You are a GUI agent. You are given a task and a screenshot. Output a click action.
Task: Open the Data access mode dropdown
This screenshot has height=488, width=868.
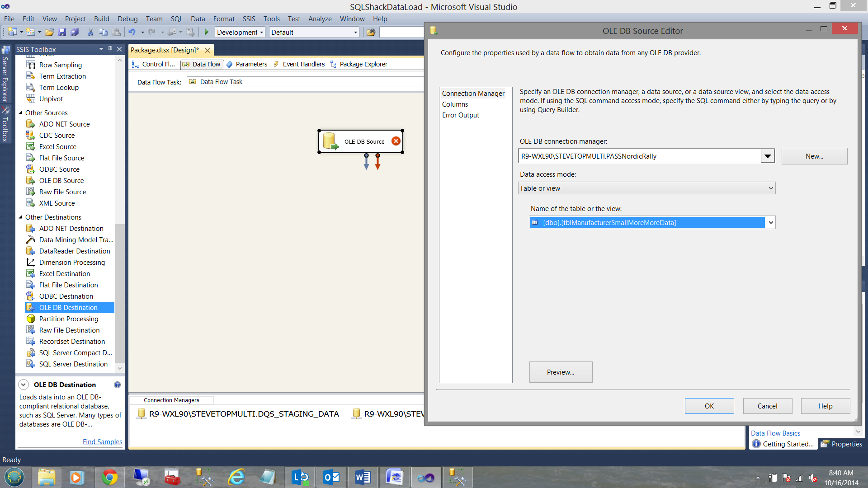pyautogui.click(x=771, y=188)
